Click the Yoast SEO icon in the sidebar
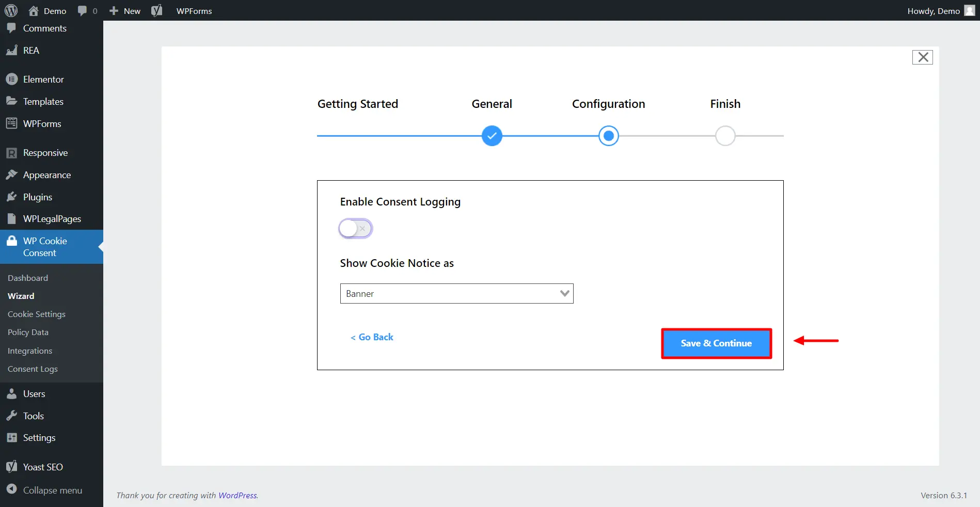Image resolution: width=980 pixels, height=507 pixels. [11, 466]
